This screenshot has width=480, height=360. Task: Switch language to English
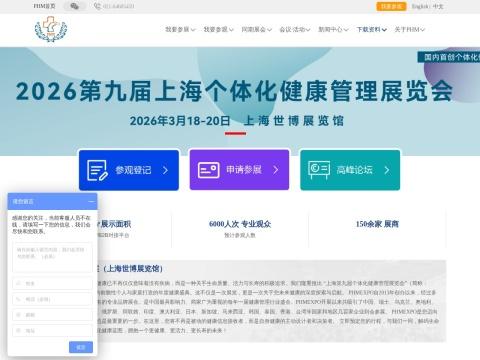click(x=420, y=6)
